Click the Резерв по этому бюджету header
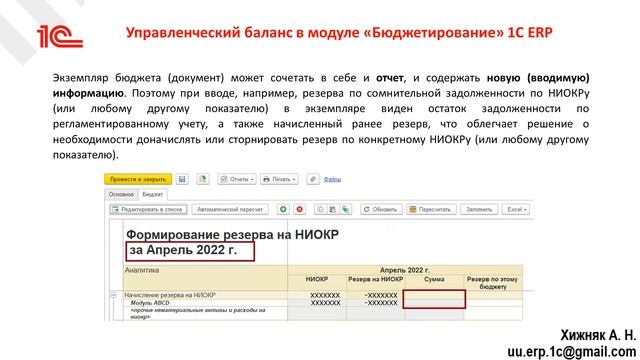The image size is (640, 360). [492, 283]
